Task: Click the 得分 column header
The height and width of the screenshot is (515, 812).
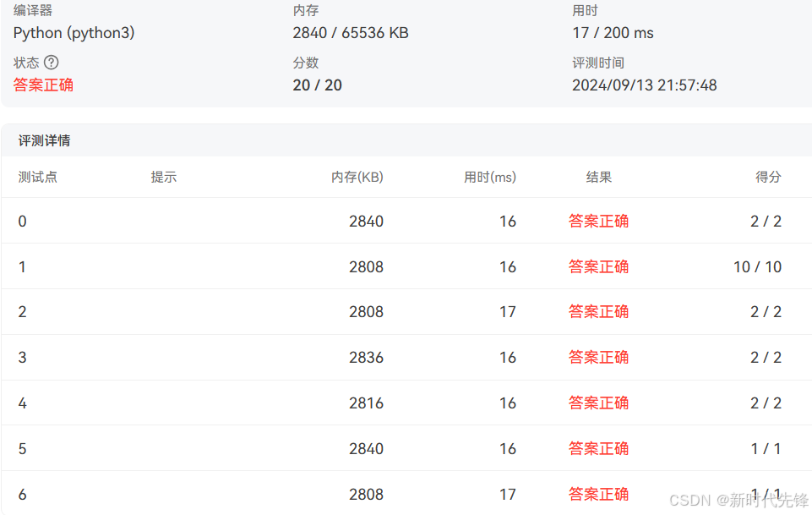Action: [x=769, y=177]
